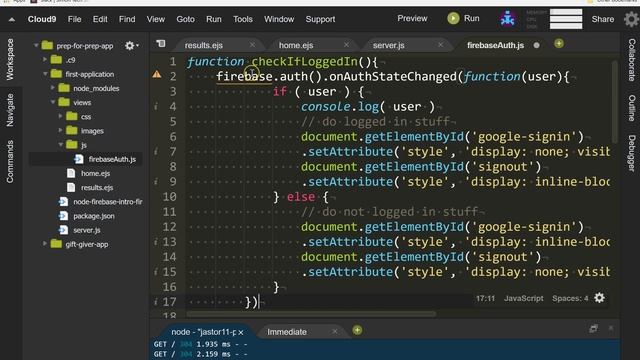Click the green Run play icon
Screen dimensions: 640x360
pos(453,18)
